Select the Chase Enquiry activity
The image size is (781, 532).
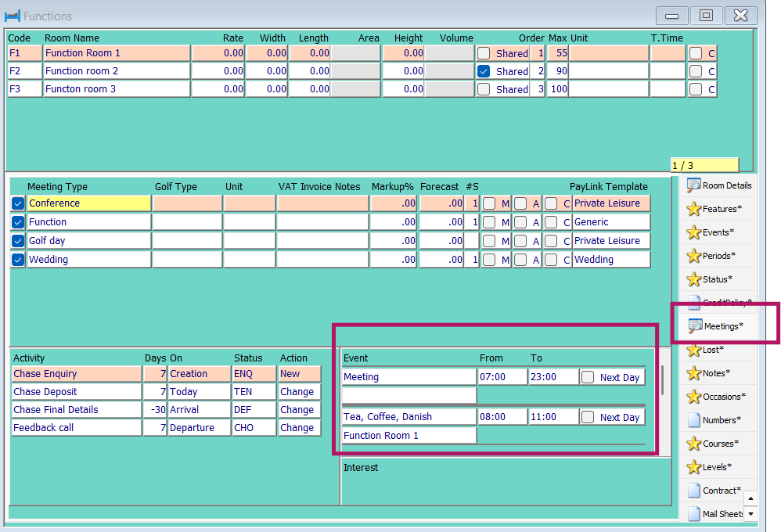point(77,374)
